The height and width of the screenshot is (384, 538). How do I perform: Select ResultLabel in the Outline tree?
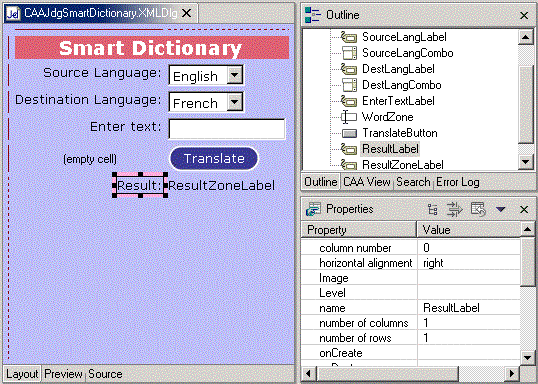point(390,149)
